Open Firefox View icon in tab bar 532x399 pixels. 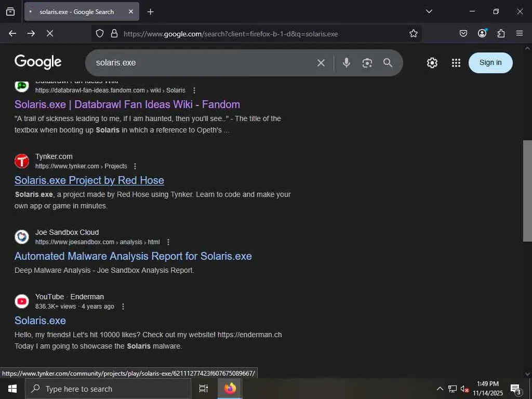pyautogui.click(x=10, y=11)
